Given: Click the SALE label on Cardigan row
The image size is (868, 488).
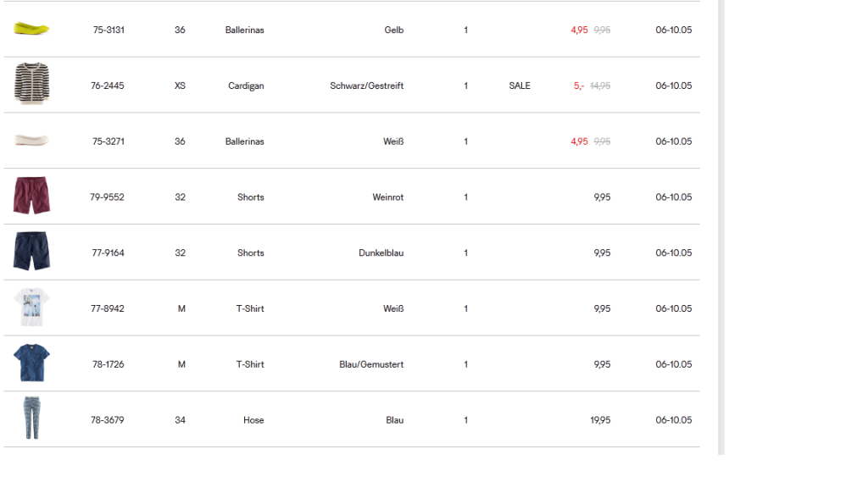Looking at the screenshot, I should click(x=520, y=86).
